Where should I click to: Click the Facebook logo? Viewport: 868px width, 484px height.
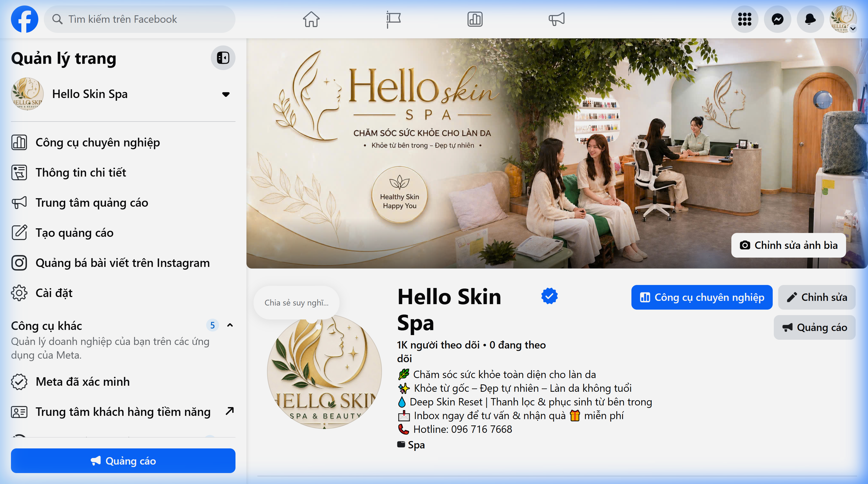[x=25, y=19]
